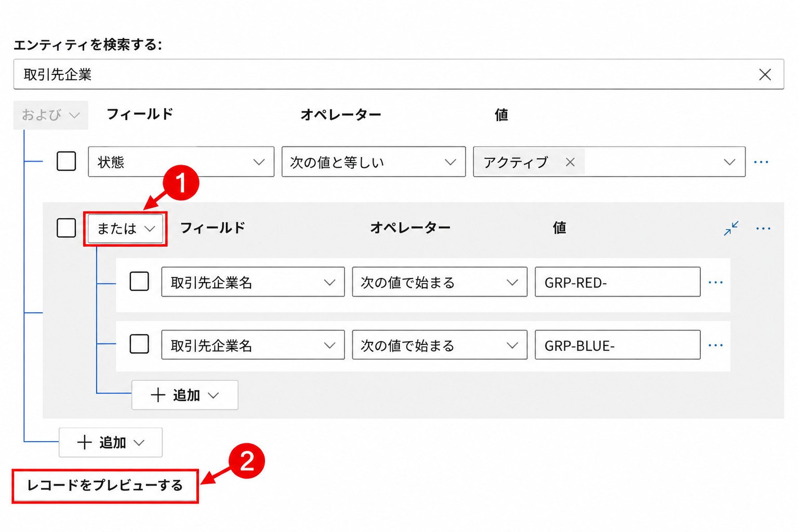The width and height of the screenshot is (798, 532).
Task: Click レコードをプレビューする button
Action: coord(105,486)
